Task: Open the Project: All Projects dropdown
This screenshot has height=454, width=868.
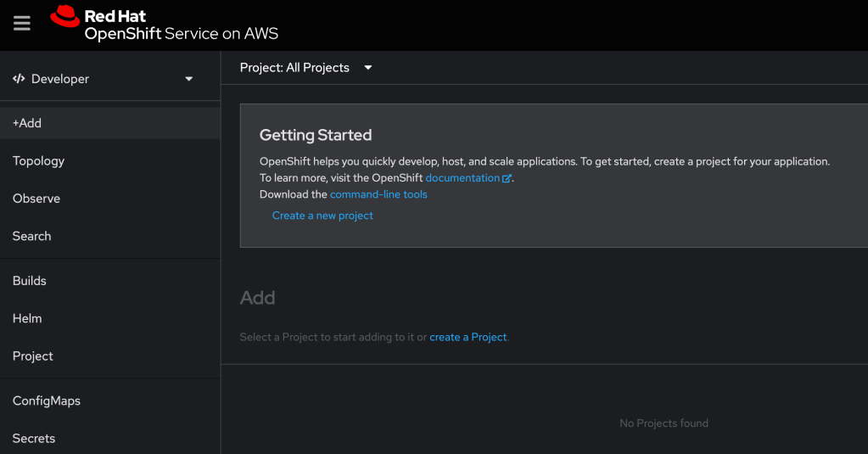Action: click(305, 68)
